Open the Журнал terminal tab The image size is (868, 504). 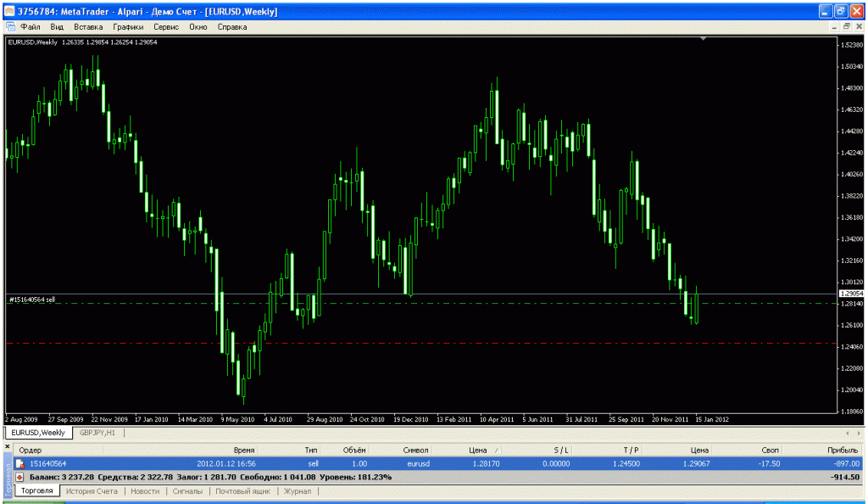pyautogui.click(x=296, y=491)
